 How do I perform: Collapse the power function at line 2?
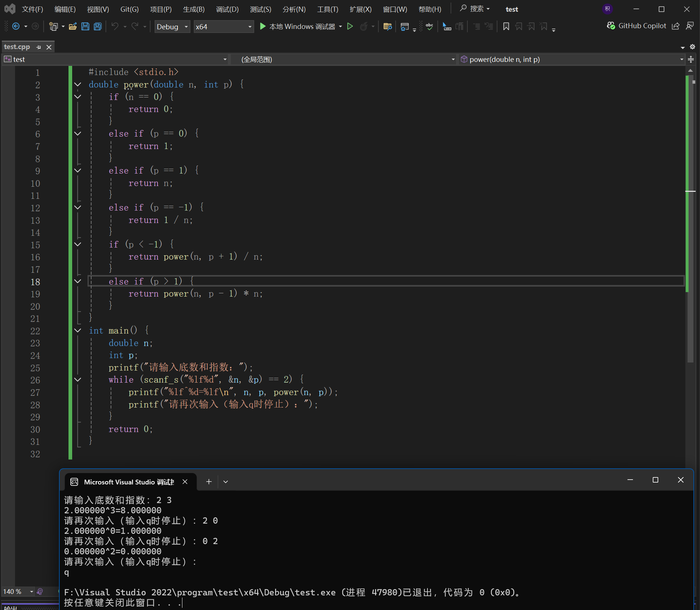click(78, 85)
